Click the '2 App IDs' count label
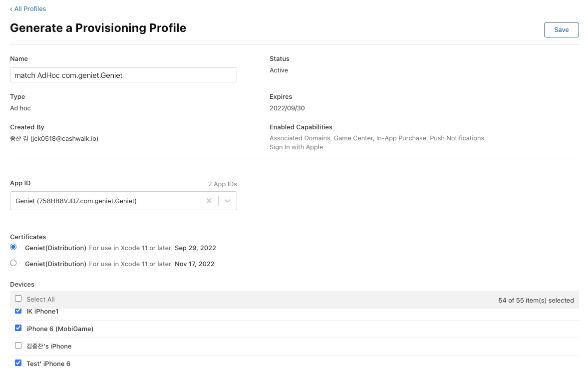The image size is (588, 368). pos(222,184)
